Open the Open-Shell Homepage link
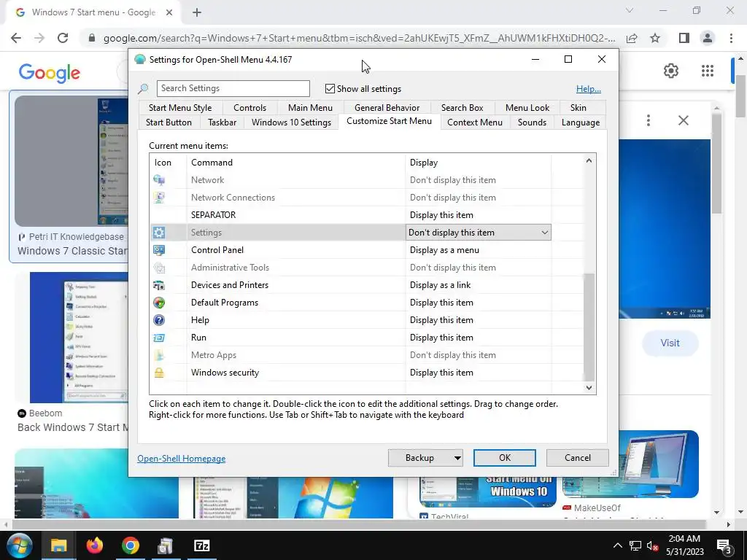The height and width of the screenshot is (560, 747). click(182, 459)
